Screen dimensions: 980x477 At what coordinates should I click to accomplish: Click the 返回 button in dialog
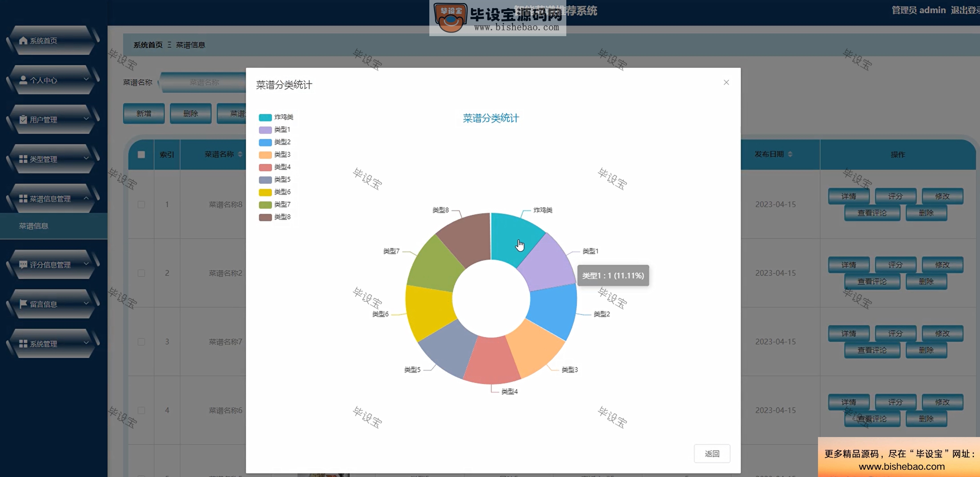(x=712, y=453)
